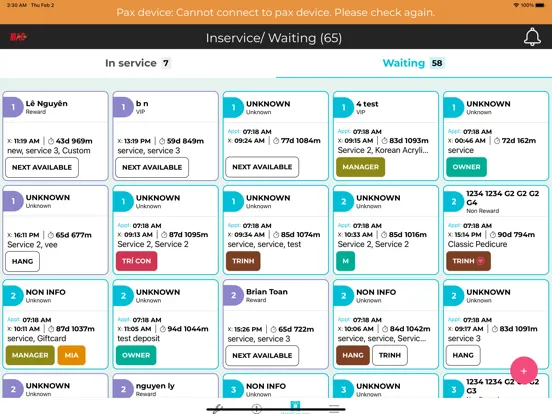
Task: Tap Owner tag on 72d 162m card
Action: pos(466,167)
